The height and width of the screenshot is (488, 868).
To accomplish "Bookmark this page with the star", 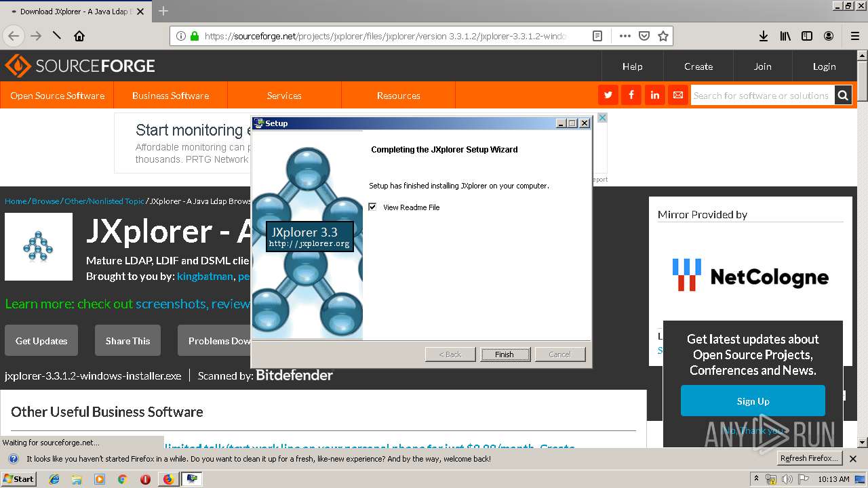I will (663, 36).
